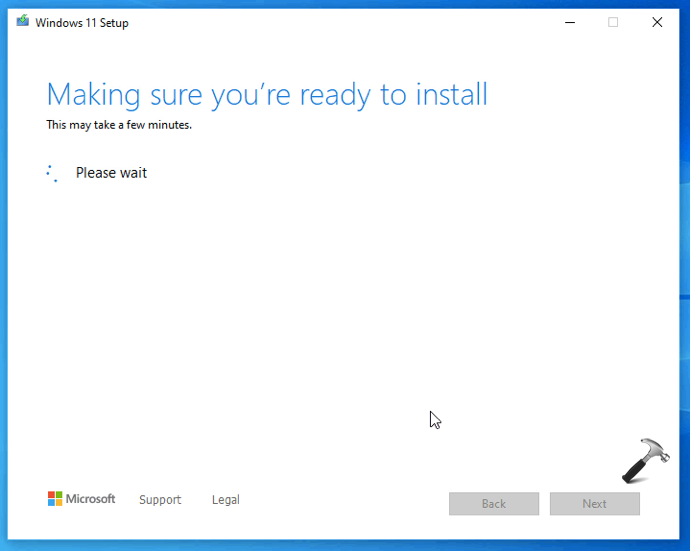Click the Windows 11 Setup title bar icon
Screen dimensions: 690x551
tap(23, 22)
